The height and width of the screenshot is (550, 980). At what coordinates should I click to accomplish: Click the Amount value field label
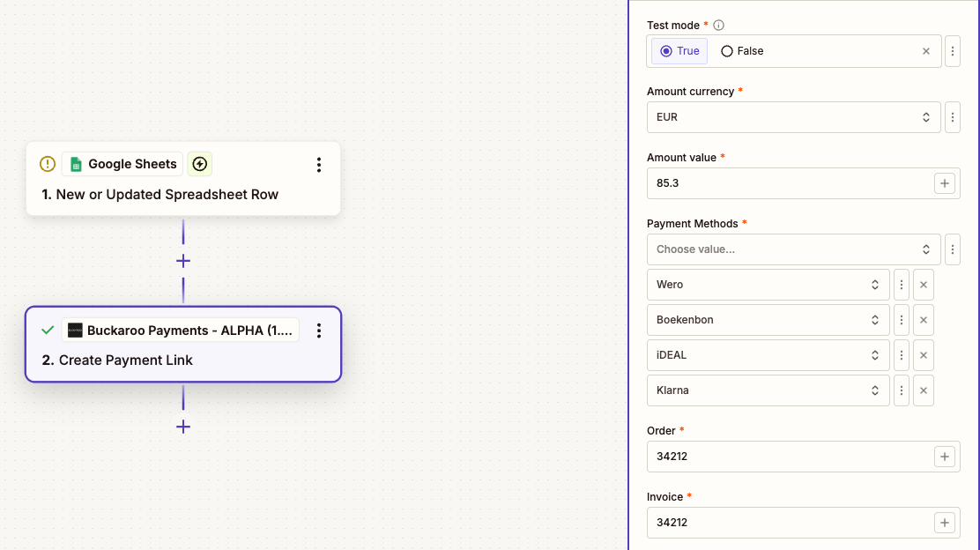click(681, 158)
